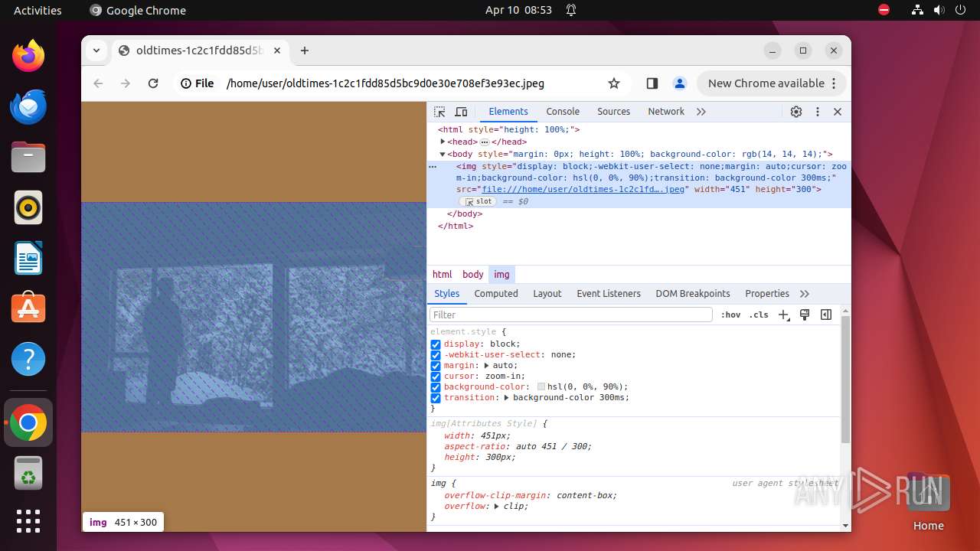This screenshot has width=980, height=551.
Task: Open notifications bell in top bar
Action: 571,10
